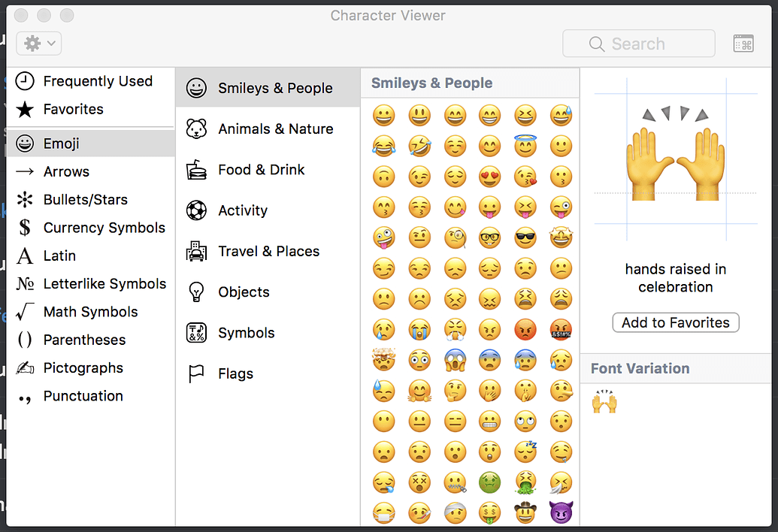This screenshot has height=532, width=778.
Task: Select the Objects lightbulb icon
Action: coord(196,292)
